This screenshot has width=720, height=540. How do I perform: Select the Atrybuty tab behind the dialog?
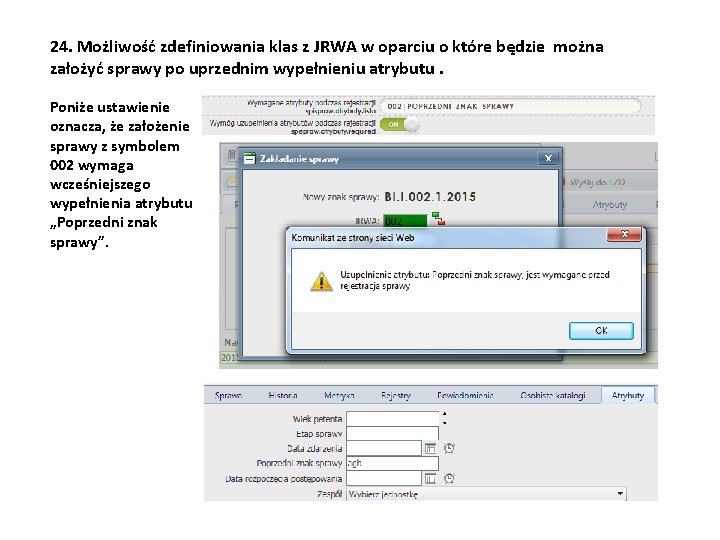[609, 205]
